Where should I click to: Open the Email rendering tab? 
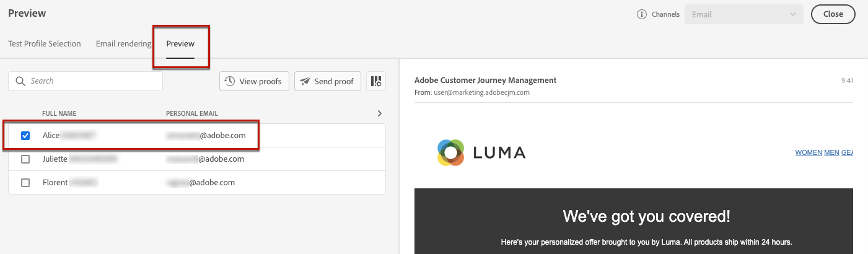coord(123,44)
